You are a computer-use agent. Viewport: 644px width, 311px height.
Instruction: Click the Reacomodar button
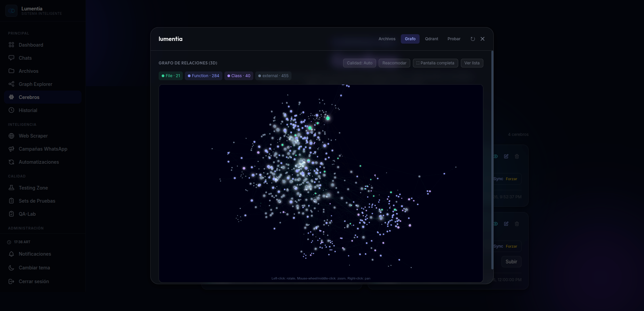pyautogui.click(x=394, y=63)
